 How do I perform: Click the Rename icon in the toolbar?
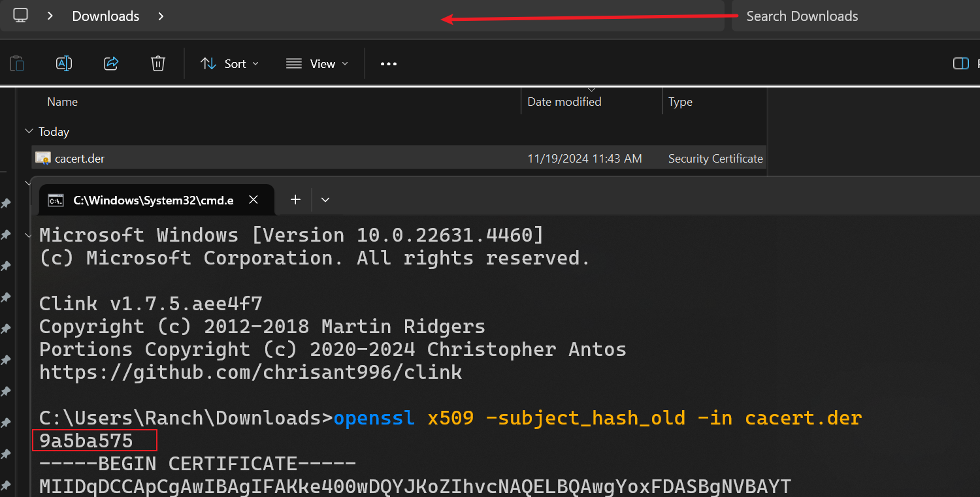64,63
